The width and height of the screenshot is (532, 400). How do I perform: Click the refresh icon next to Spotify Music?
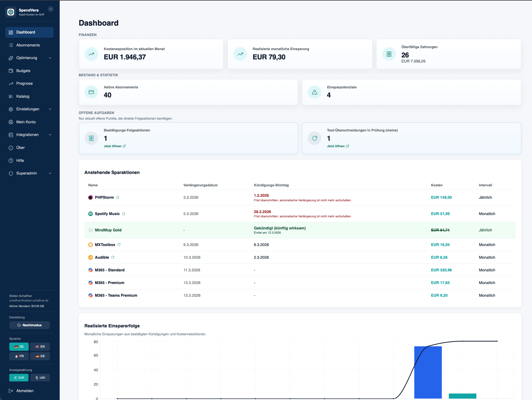click(124, 214)
